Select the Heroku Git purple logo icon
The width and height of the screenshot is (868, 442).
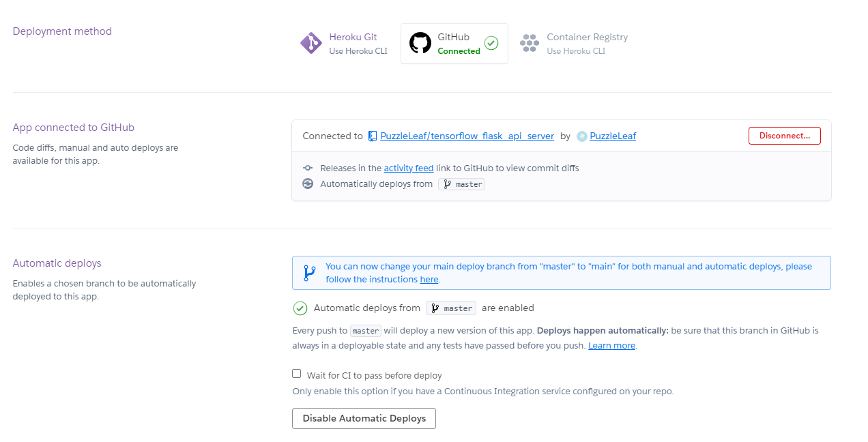click(311, 43)
